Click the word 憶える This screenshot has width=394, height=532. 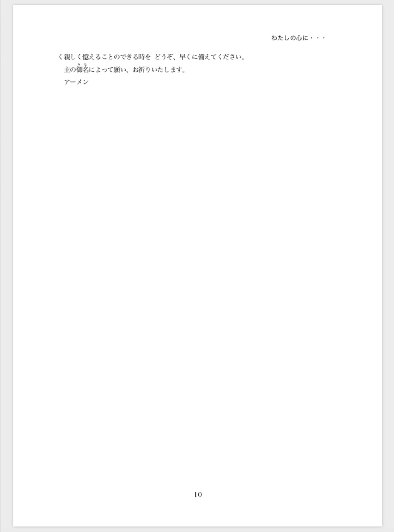(92, 57)
